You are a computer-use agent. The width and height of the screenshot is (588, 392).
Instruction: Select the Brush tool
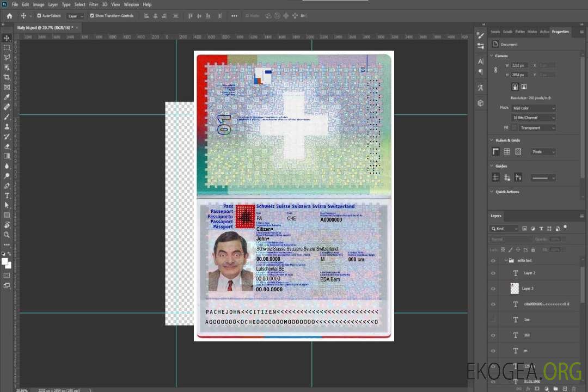[7, 117]
